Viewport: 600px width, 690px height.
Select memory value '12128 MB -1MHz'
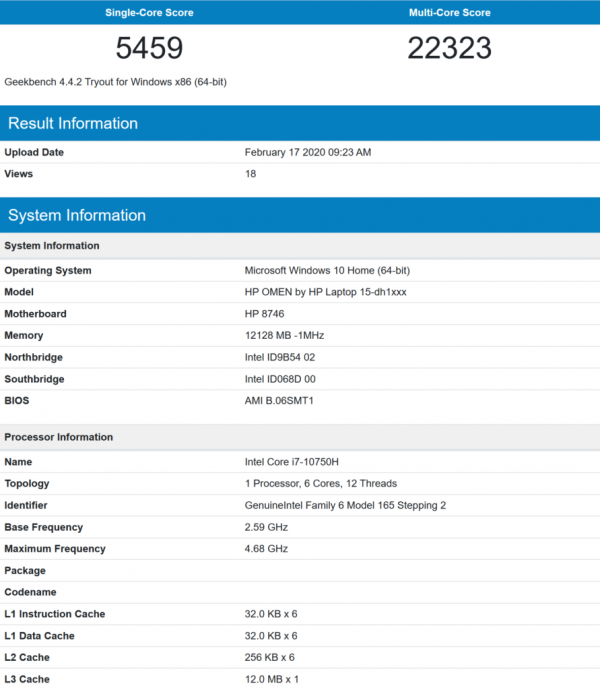tap(284, 335)
